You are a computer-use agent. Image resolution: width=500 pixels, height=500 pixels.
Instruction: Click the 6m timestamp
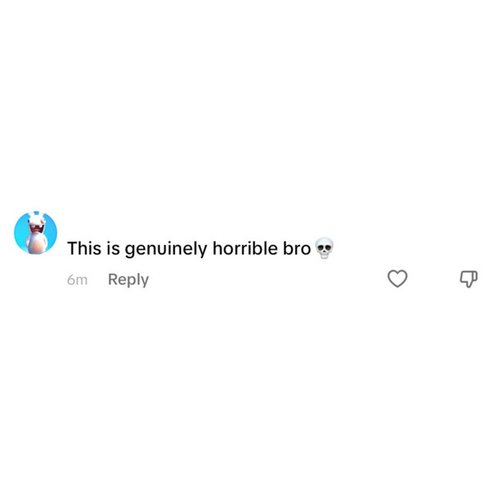point(77,280)
